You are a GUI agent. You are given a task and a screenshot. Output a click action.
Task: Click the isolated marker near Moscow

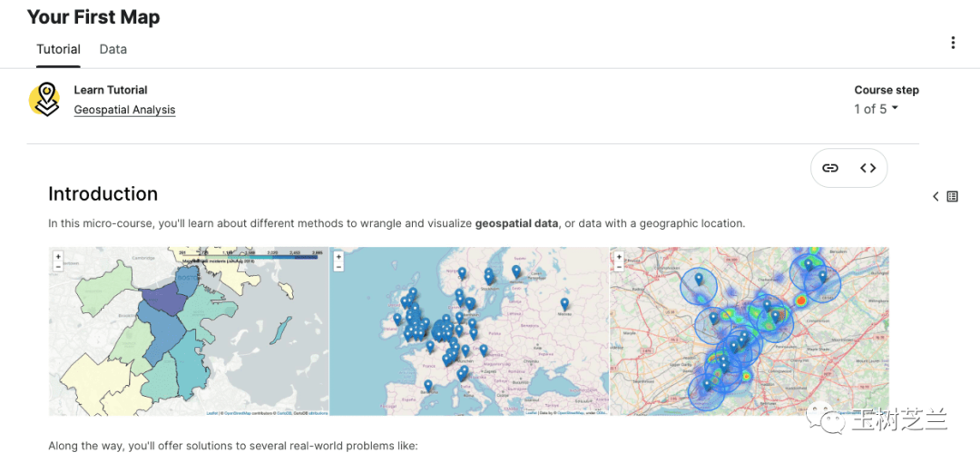[564, 303]
